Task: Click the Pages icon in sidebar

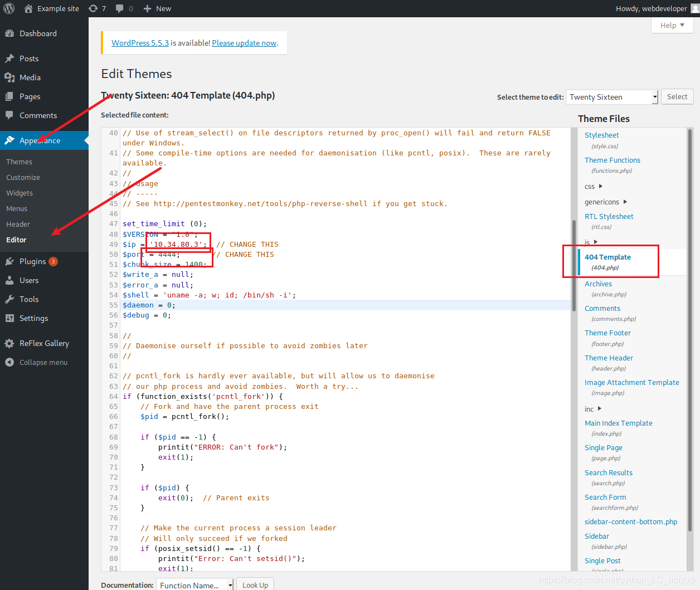Action: (x=9, y=96)
